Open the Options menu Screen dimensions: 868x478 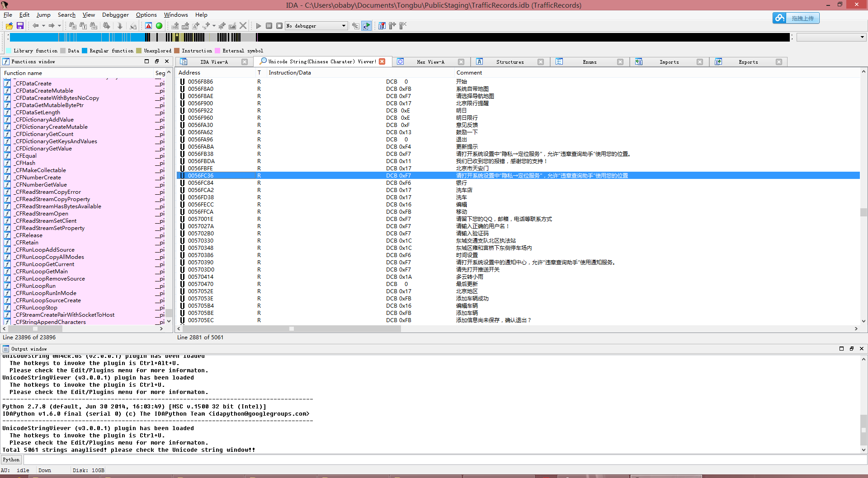click(x=146, y=15)
